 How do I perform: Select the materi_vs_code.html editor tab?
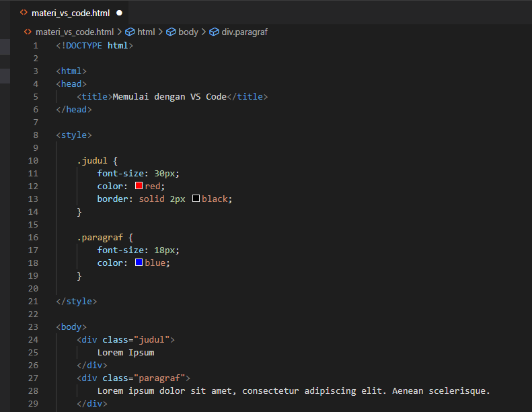pos(69,13)
